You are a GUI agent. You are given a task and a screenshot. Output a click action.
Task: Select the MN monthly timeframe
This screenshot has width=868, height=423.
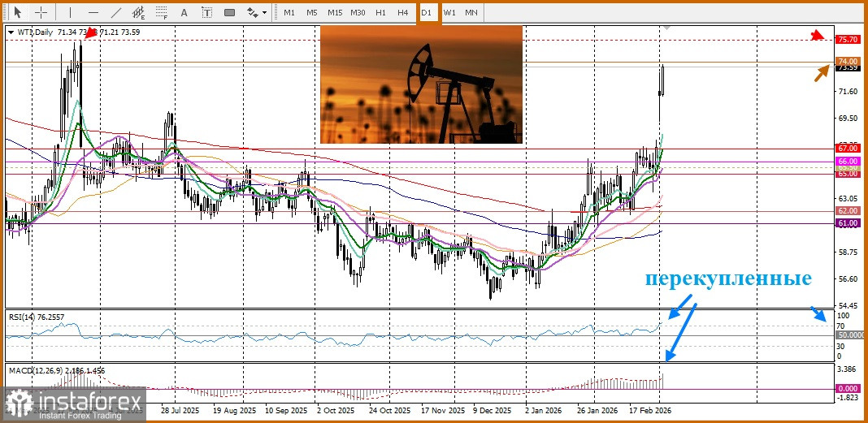[x=471, y=12]
